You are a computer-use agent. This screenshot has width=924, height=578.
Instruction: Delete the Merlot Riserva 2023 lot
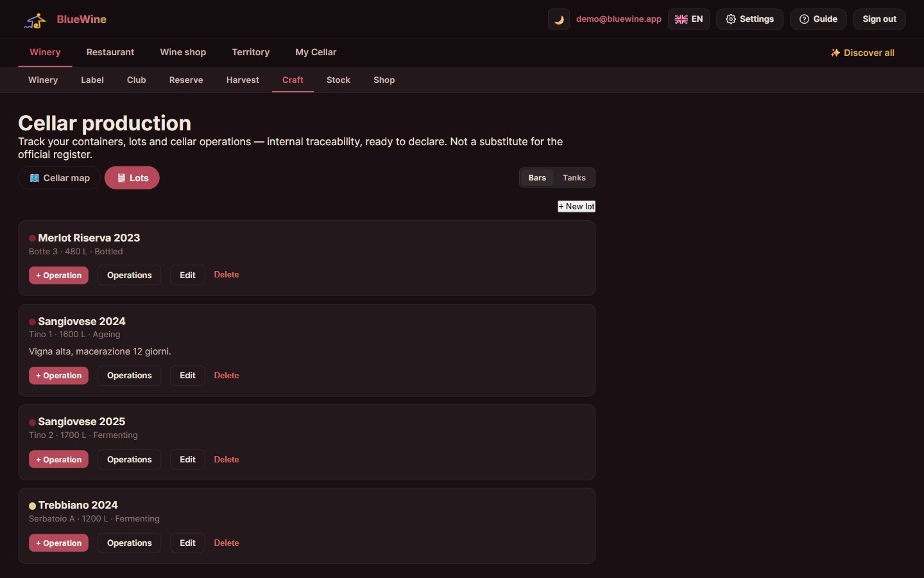click(227, 274)
